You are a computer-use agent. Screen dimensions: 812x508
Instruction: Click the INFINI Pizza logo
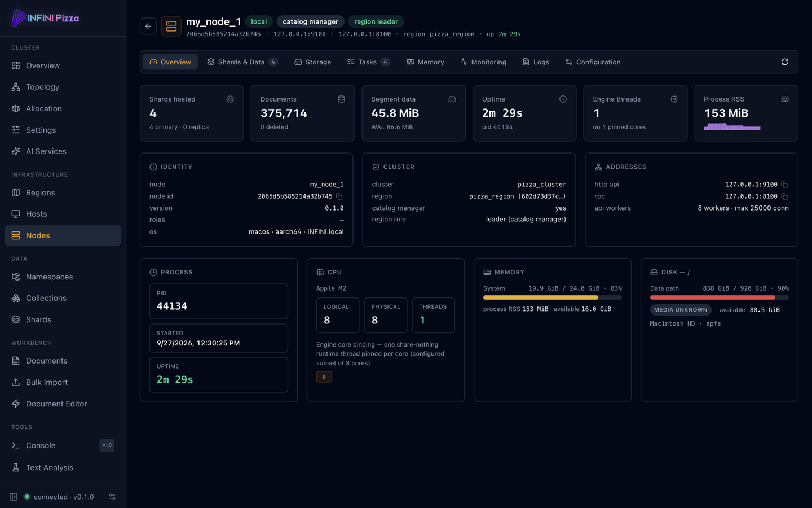point(45,18)
